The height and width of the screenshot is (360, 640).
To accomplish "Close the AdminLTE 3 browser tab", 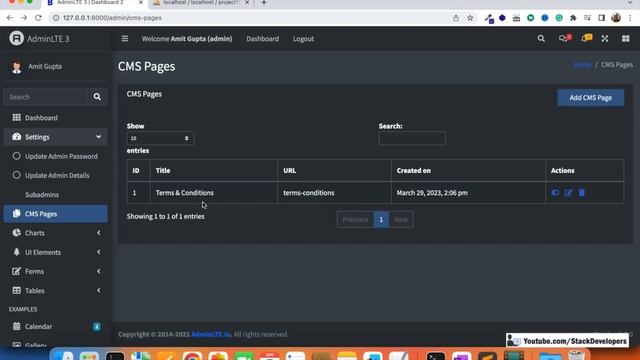I will pyautogui.click(x=141, y=3).
